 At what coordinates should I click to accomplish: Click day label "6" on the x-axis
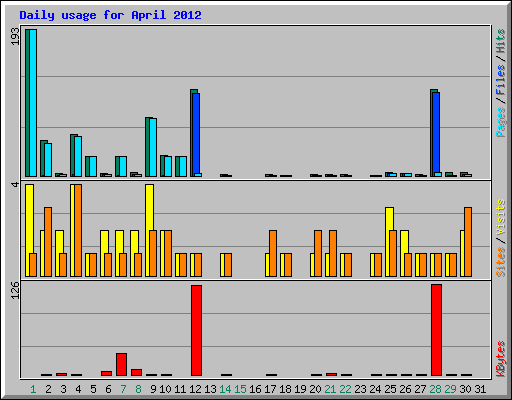(108, 389)
